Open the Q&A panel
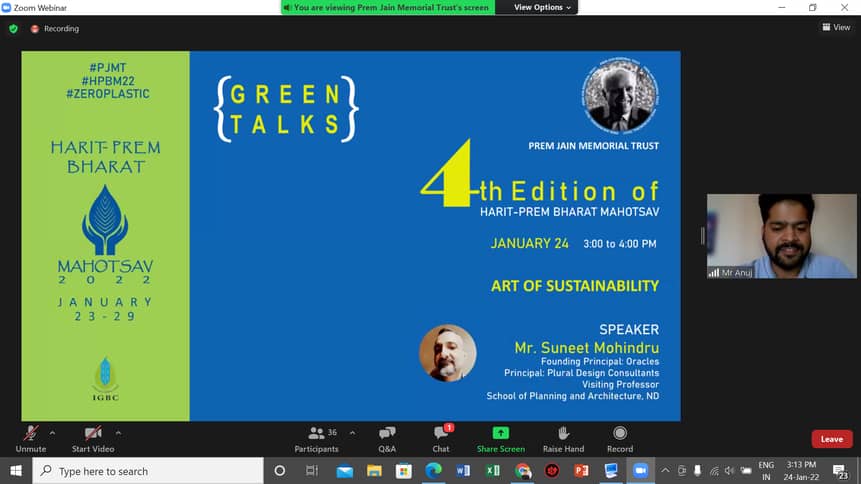Viewport: 861px width, 484px height. coord(387,436)
